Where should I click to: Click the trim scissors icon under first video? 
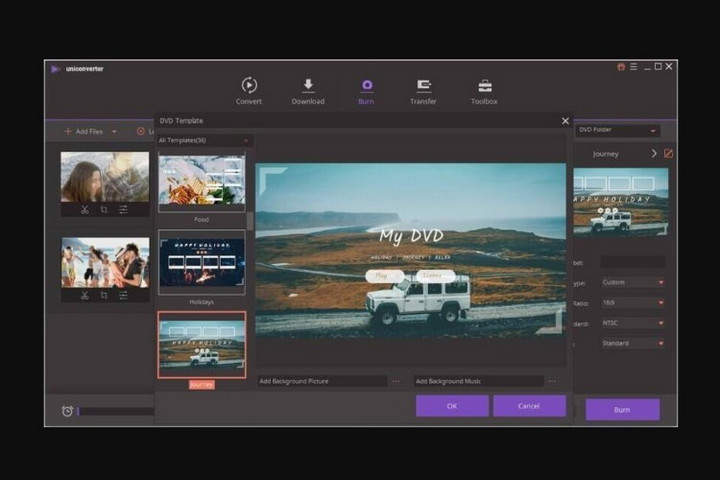click(84, 210)
